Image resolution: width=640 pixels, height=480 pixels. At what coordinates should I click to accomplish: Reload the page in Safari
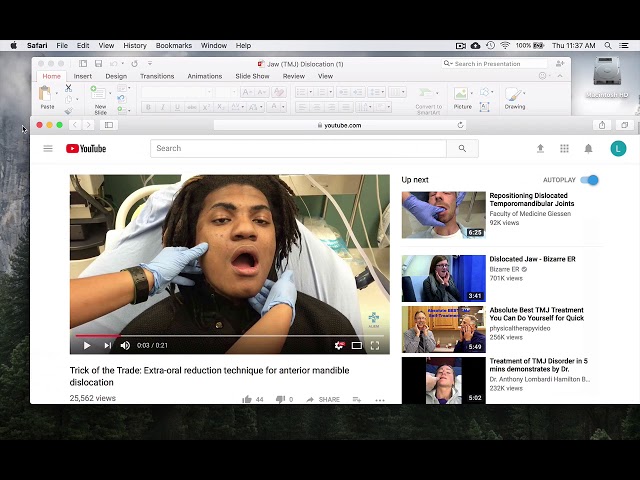(x=460, y=125)
